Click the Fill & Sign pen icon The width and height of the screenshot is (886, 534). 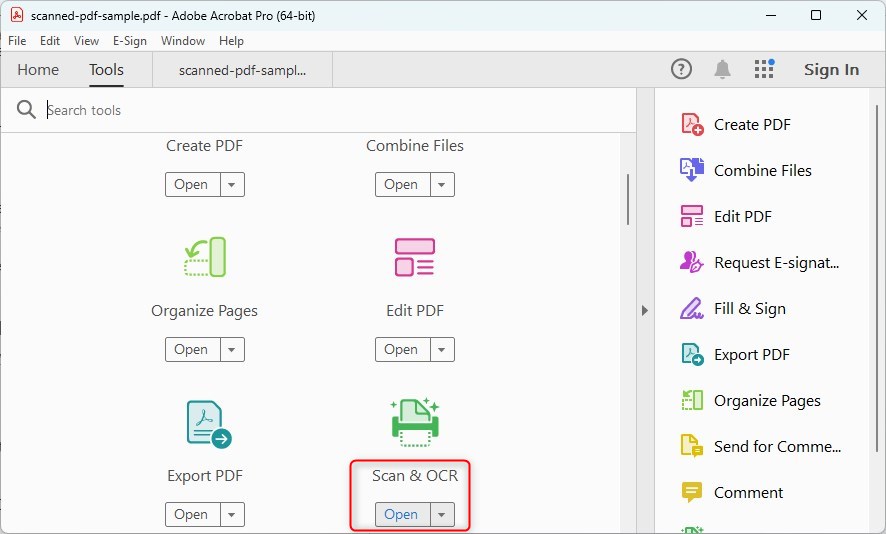click(x=692, y=309)
